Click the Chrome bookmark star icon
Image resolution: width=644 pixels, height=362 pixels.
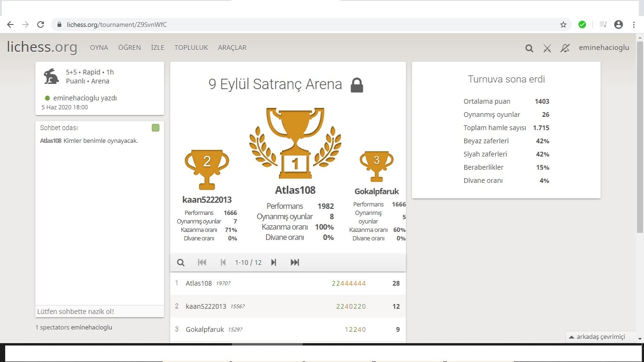pos(563,25)
